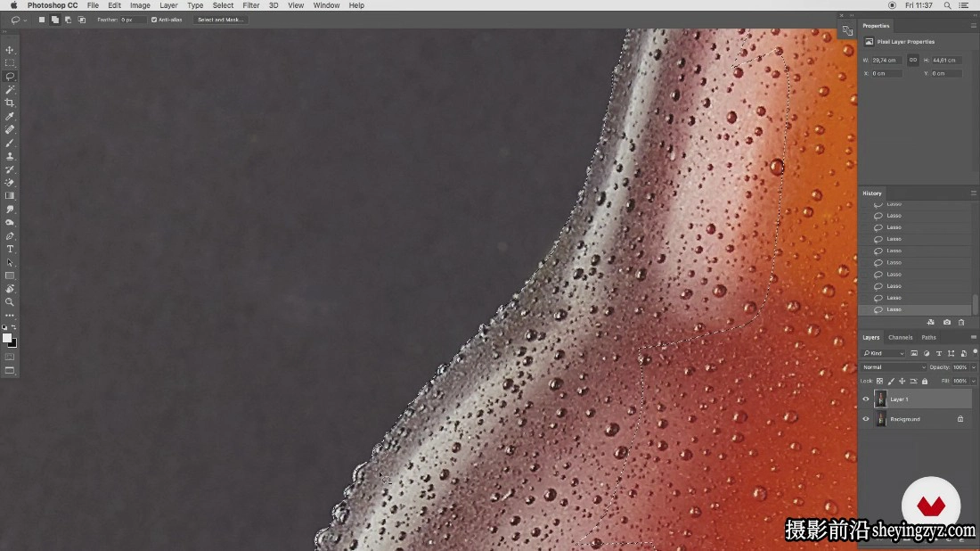The width and height of the screenshot is (980, 551).
Task: Select the Rectangle shape tool
Action: pyautogui.click(x=10, y=275)
